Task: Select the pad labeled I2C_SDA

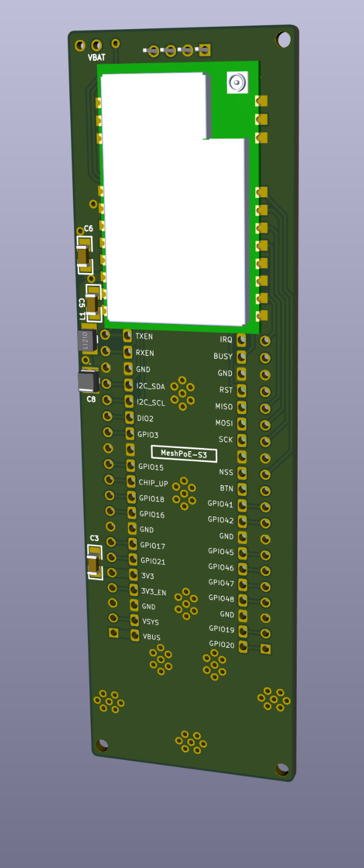Action: (129, 385)
